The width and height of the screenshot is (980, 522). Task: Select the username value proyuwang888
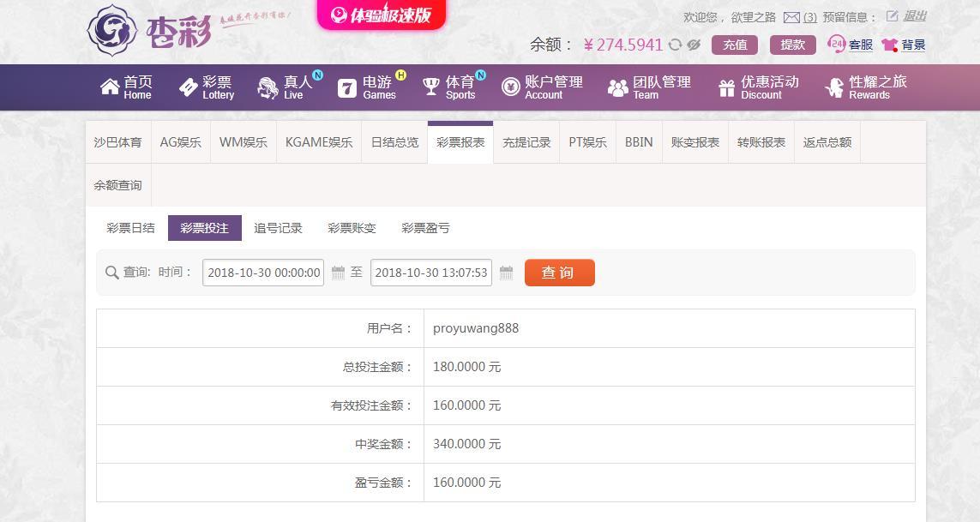click(x=476, y=328)
